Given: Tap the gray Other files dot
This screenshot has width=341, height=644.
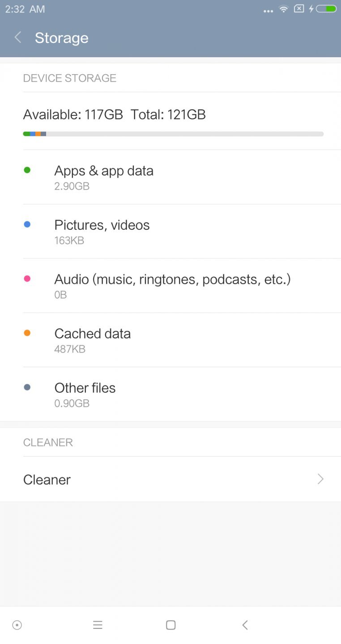Looking at the screenshot, I should point(27,387).
